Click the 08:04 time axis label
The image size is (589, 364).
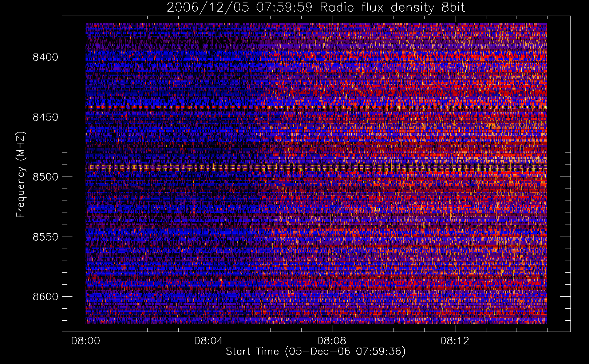[x=209, y=341]
